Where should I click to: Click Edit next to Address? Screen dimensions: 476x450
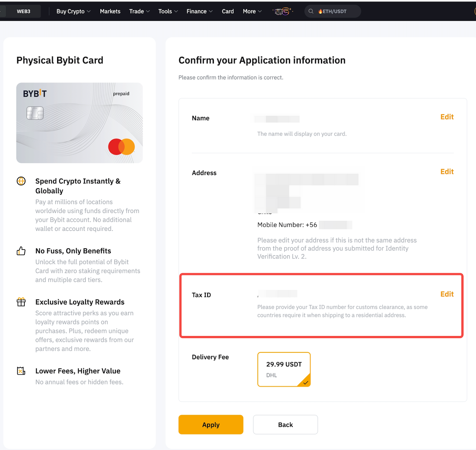447,172
